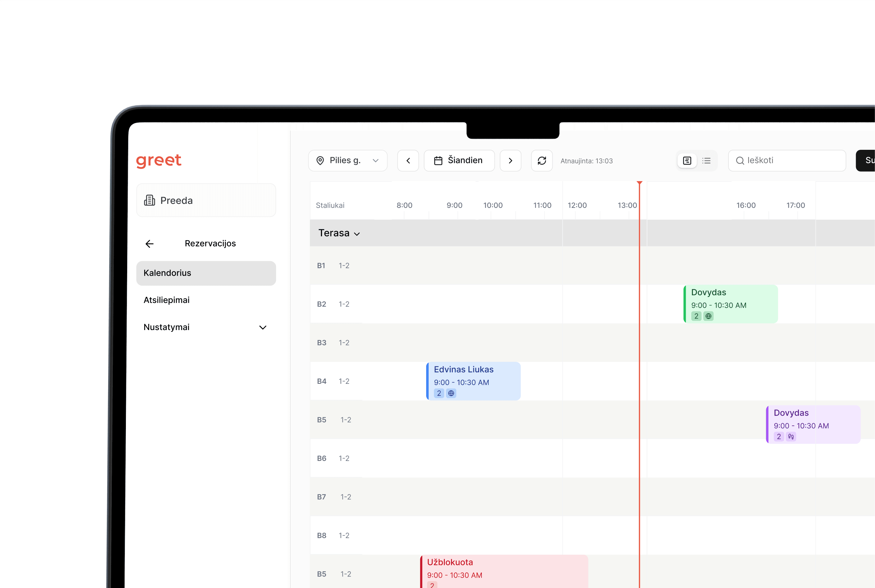Expand the Nustatymai menu
The image size is (875, 588).
[x=206, y=327]
